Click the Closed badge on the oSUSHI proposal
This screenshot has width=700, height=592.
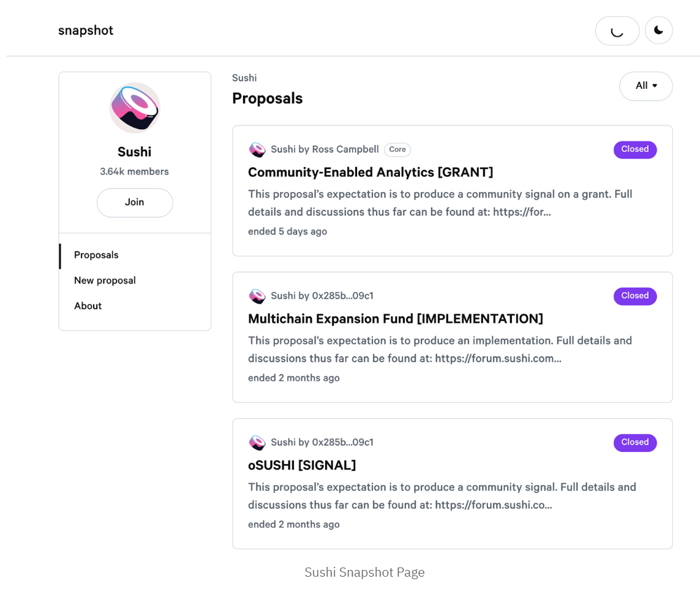(635, 443)
